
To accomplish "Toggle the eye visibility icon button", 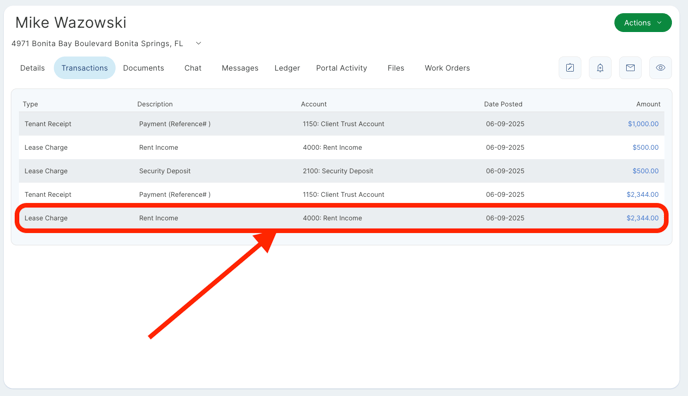I will point(660,68).
